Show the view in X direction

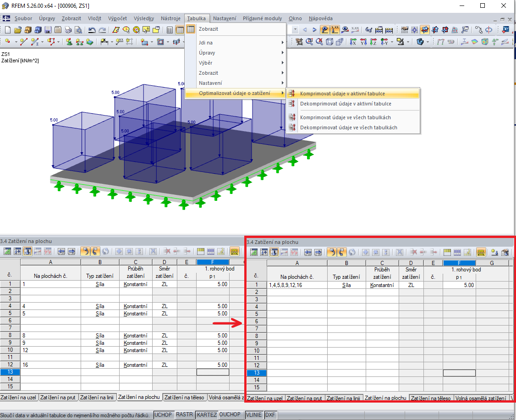click(353, 42)
